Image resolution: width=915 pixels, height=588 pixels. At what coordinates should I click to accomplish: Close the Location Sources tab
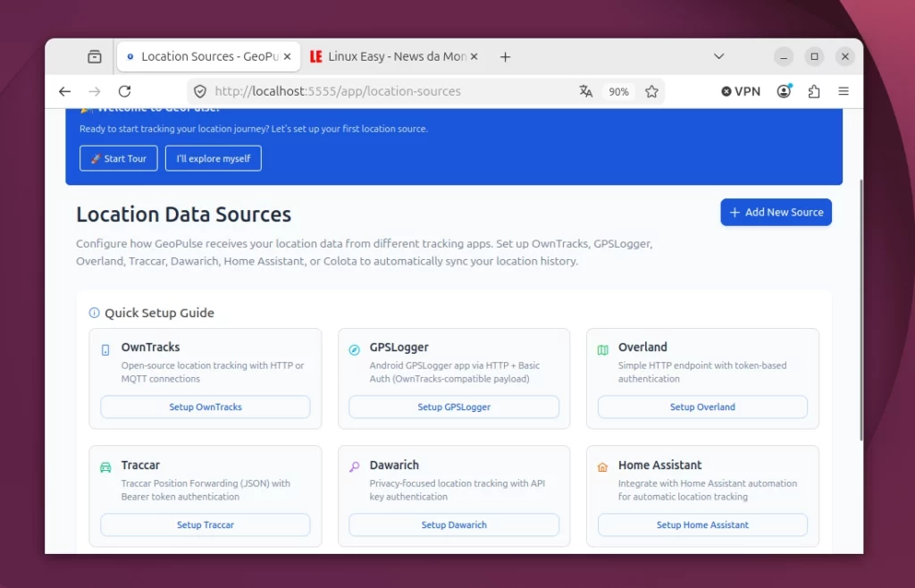point(287,56)
